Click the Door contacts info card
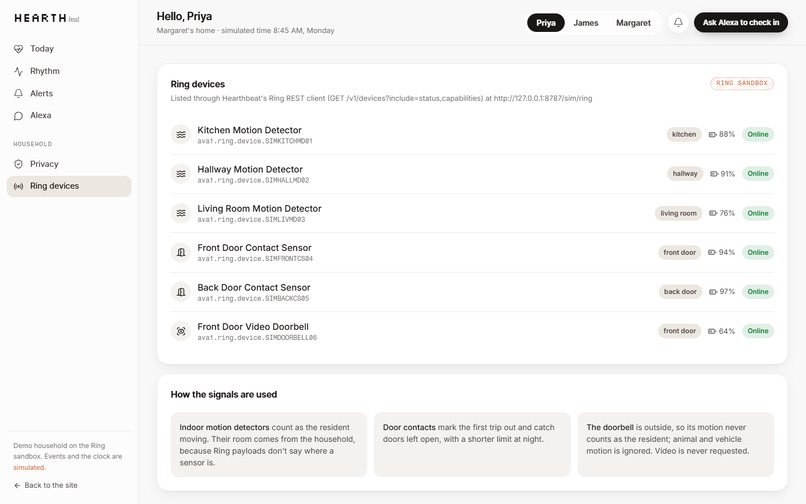The image size is (806, 504). [472, 444]
